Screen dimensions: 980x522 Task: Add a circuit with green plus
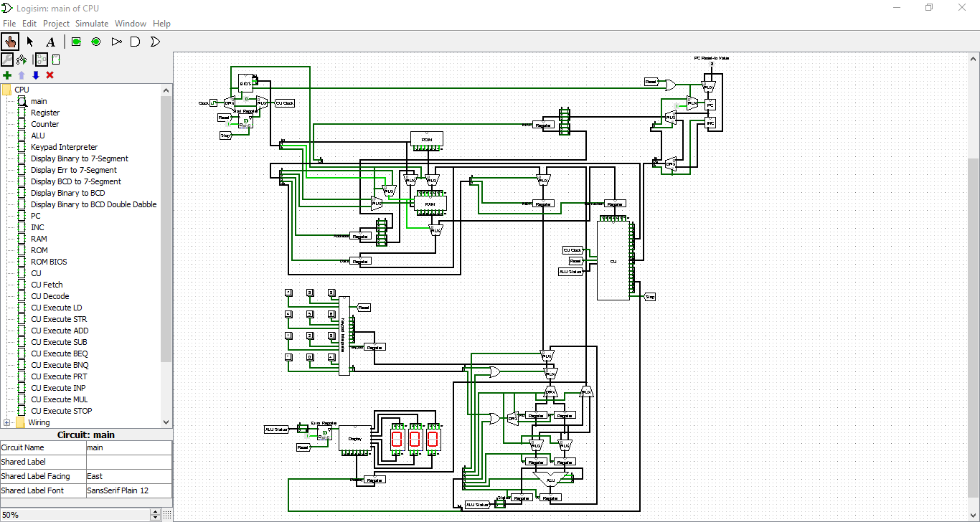coord(7,75)
